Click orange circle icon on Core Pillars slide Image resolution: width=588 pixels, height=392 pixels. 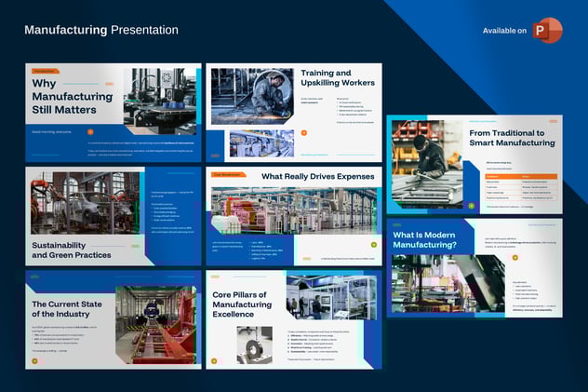tap(215, 360)
